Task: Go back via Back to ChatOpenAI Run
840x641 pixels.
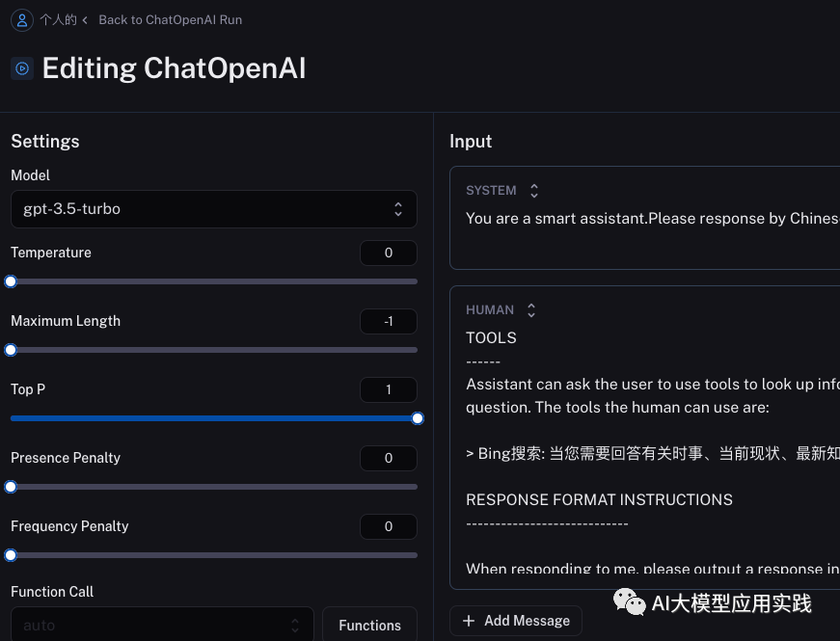Action: pos(170,20)
